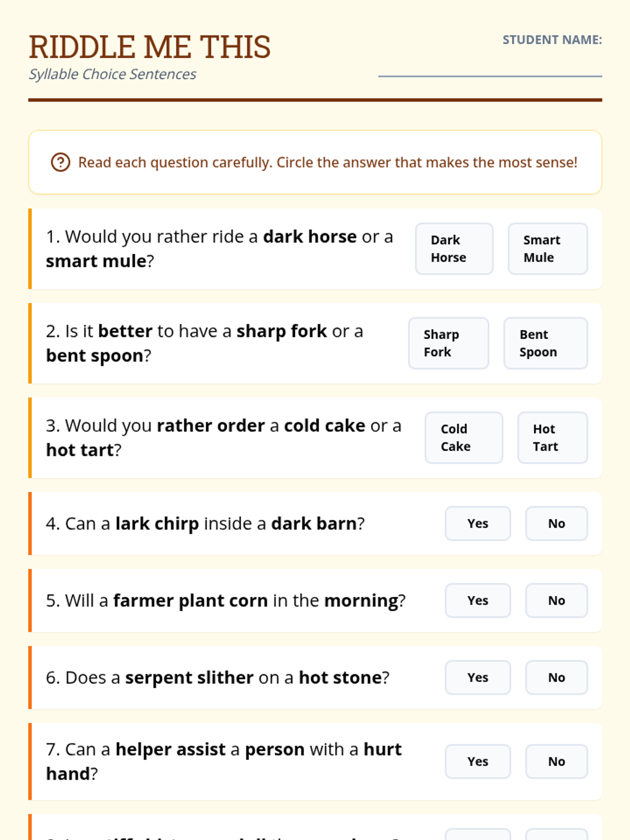Pick Cold Cake for question 3
Viewport: 630px width, 840px height.
[464, 438]
